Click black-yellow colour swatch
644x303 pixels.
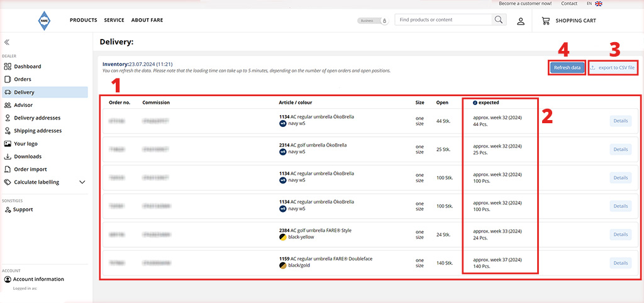pyautogui.click(x=282, y=238)
